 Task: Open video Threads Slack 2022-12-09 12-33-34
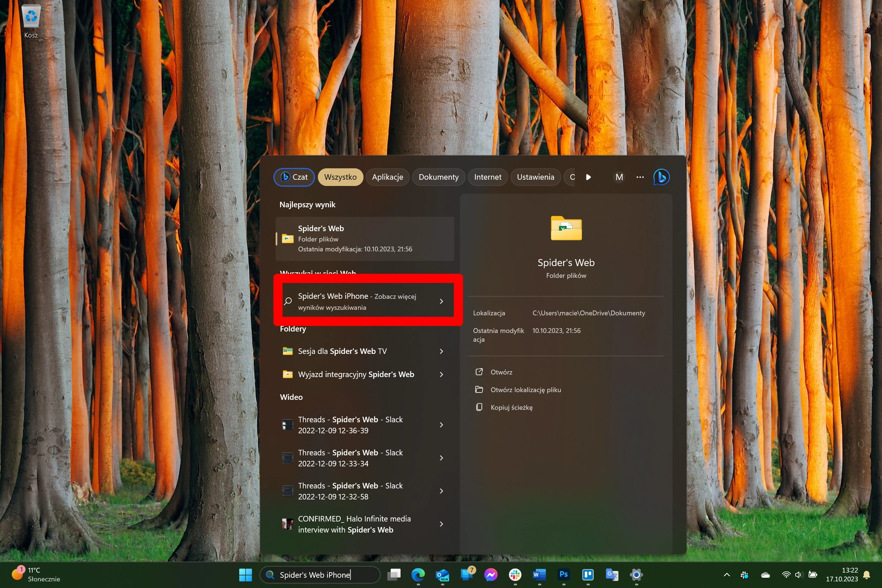pyautogui.click(x=365, y=458)
